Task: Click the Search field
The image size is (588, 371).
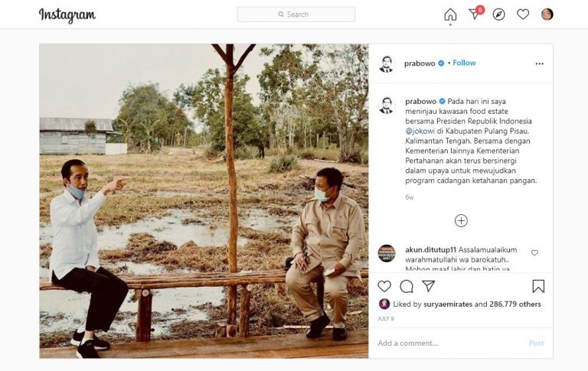Action: [296, 15]
